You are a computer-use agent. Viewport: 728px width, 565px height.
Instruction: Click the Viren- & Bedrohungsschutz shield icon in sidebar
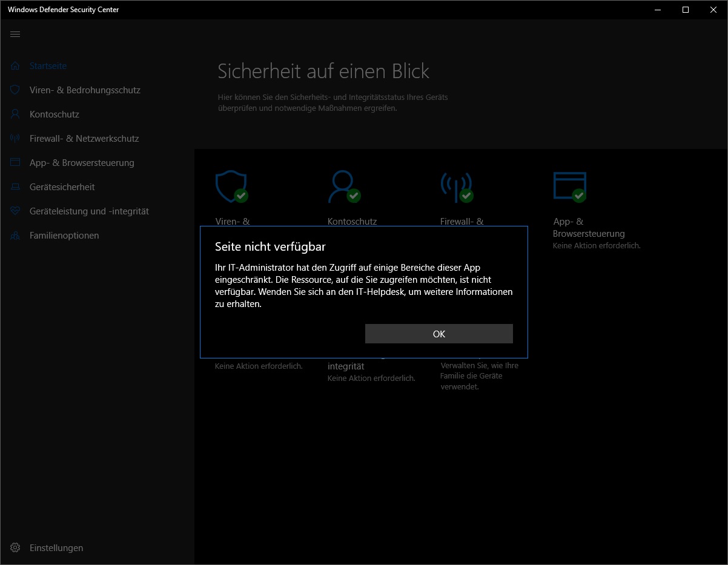click(15, 90)
